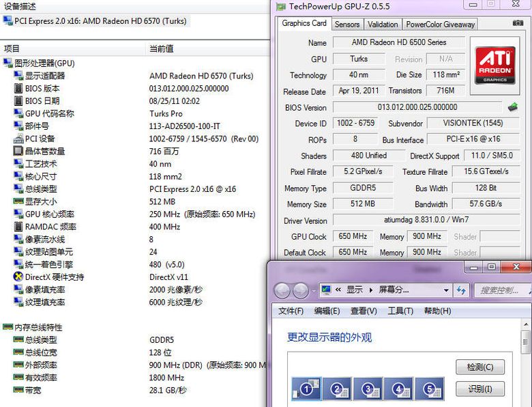Image resolution: width=532 pixels, height=407 pixels.
Task: Click the refresh icon beside the address bar
Action: pyautogui.click(x=461, y=290)
